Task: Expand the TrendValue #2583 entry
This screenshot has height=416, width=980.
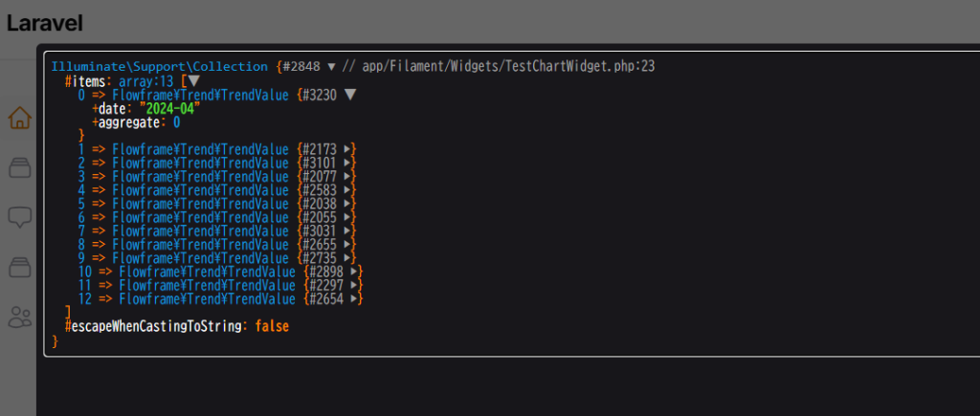Action: point(350,190)
